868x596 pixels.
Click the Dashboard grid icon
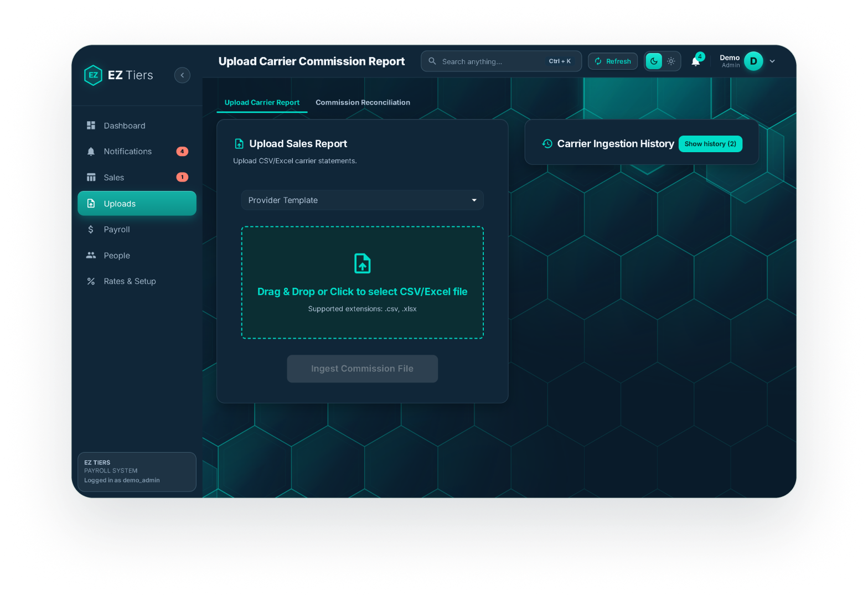tap(91, 126)
